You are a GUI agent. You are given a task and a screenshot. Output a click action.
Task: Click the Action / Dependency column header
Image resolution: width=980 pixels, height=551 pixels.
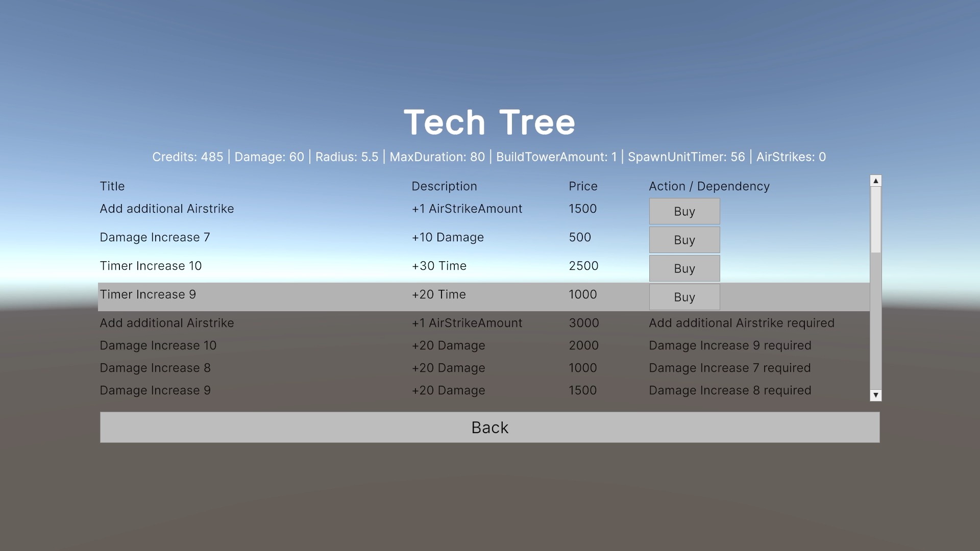708,186
